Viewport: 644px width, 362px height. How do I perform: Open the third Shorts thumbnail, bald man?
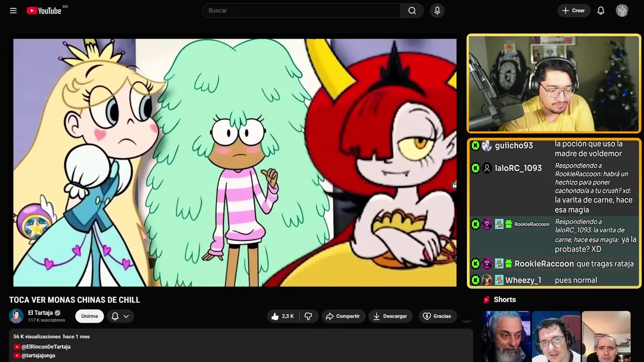click(x=606, y=336)
